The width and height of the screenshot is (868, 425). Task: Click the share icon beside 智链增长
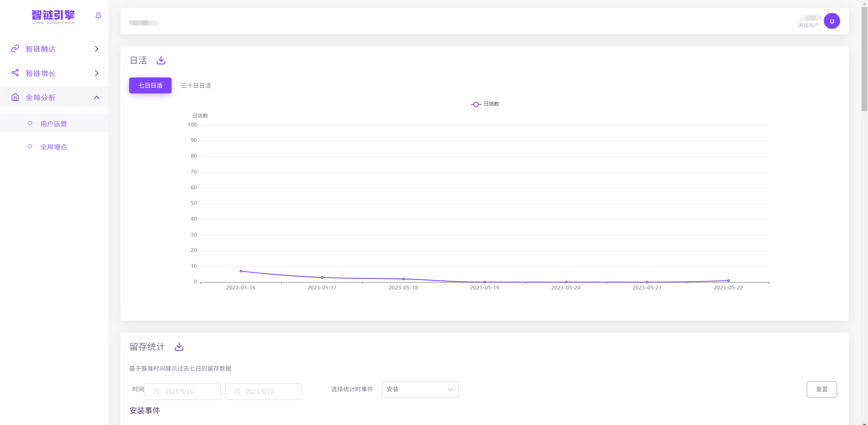click(15, 73)
